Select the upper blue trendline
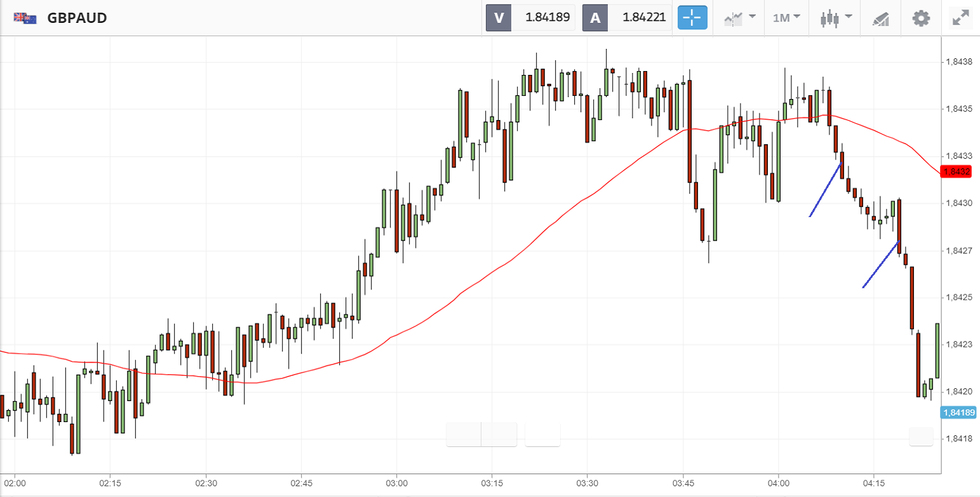 point(825,190)
